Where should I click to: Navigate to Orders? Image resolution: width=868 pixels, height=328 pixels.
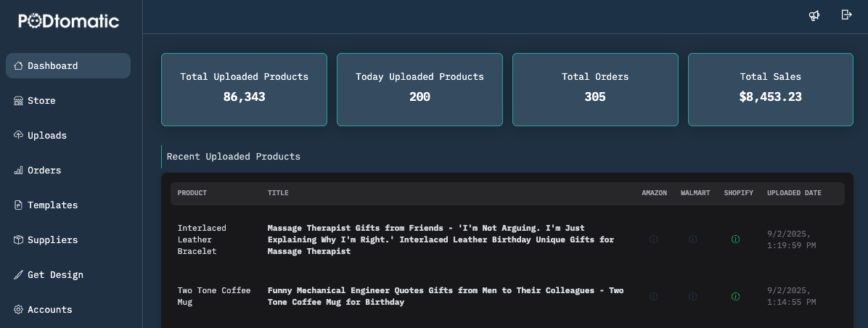[68, 171]
